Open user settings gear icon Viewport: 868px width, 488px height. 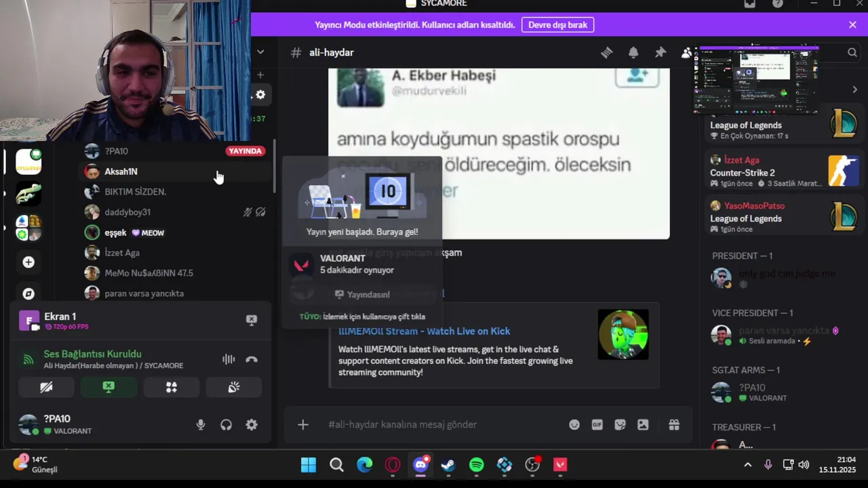point(252,425)
